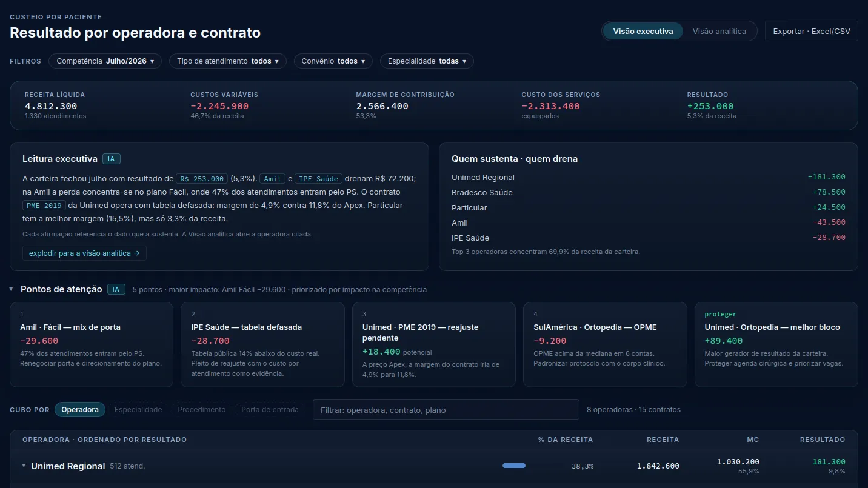Image resolution: width=868 pixels, height=488 pixels.
Task: Open the Amil · Fácil — mix de porta card
Action: pyautogui.click(x=92, y=344)
